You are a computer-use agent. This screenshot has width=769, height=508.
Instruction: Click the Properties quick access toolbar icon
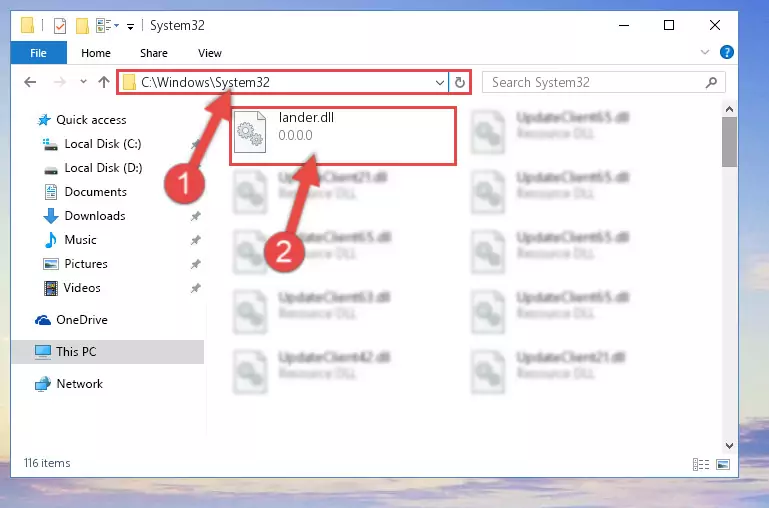pyautogui.click(x=59, y=25)
